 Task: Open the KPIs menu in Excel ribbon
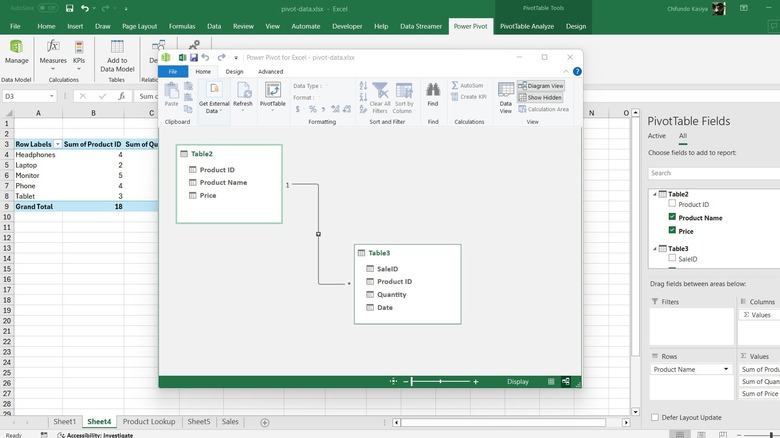point(79,54)
